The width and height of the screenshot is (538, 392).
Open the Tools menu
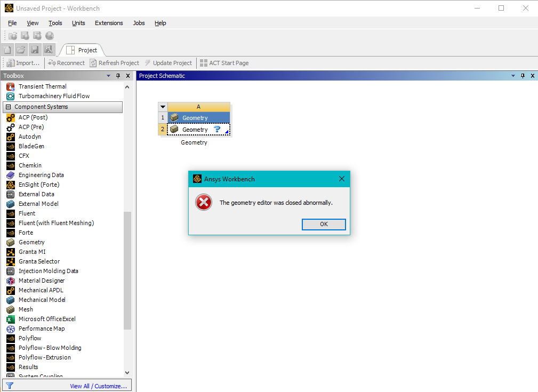pyautogui.click(x=55, y=23)
